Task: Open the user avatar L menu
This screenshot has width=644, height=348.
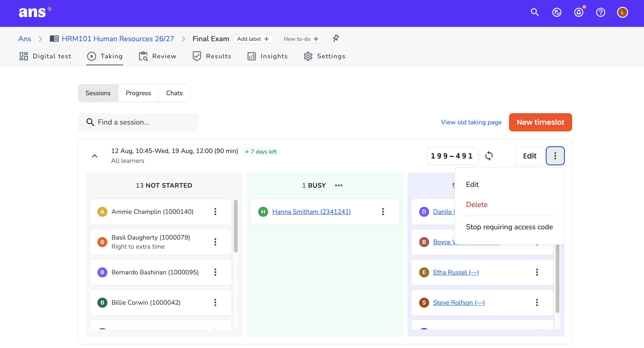Action: pyautogui.click(x=623, y=12)
